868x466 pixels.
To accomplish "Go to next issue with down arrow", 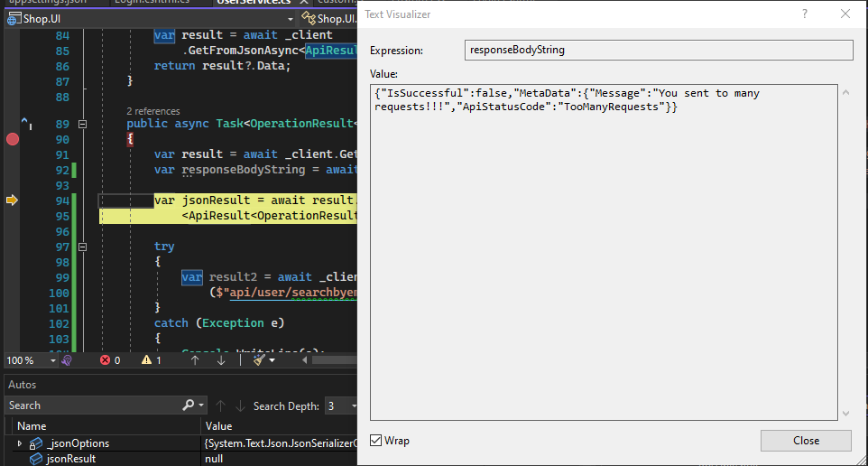I will (x=221, y=360).
